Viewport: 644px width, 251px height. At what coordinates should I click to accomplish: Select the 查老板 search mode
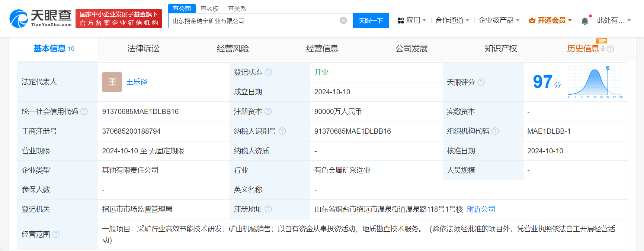pyautogui.click(x=209, y=9)
